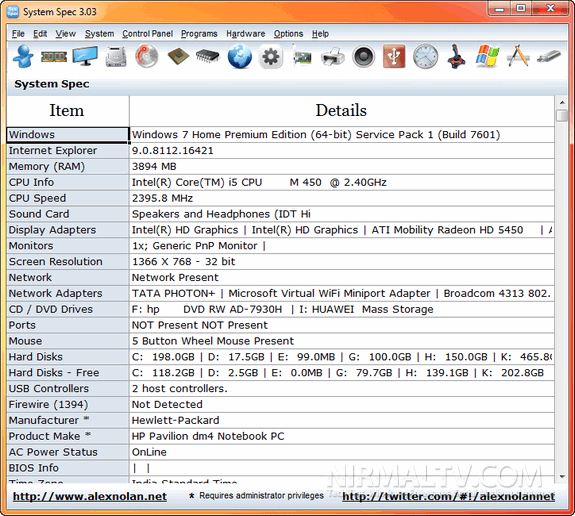
Task: Click the 5 Button Wheel Mouse value
Action: tap(341, 341)
